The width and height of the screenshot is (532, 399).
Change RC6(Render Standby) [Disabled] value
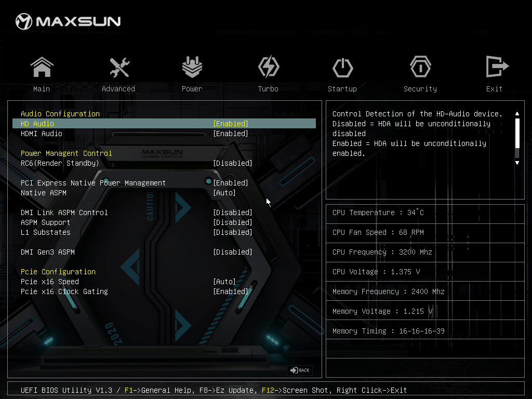coord(233,163)
